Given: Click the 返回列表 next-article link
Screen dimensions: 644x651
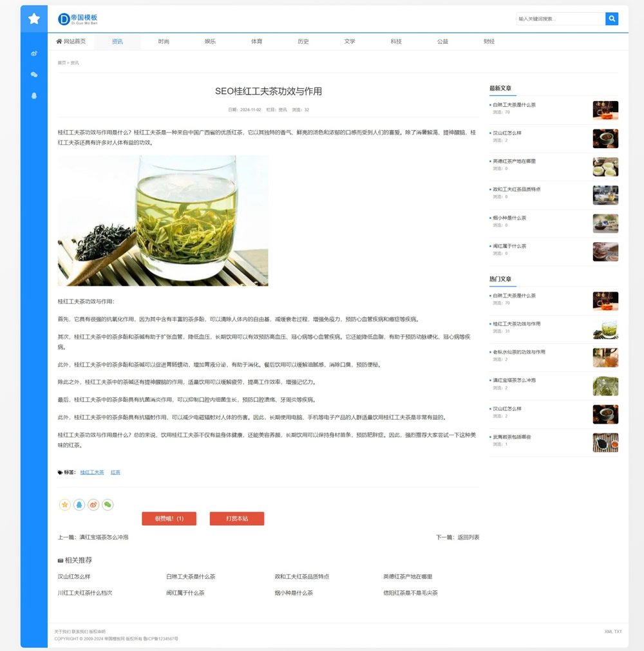Looking at the screenshot, I should tap(468, 537).
